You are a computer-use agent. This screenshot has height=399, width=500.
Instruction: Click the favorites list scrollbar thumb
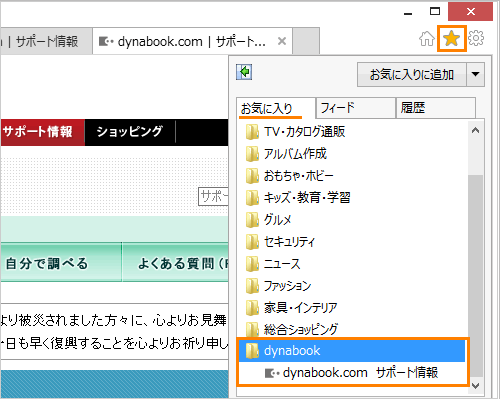pyautogui.click(x=475, y=275)
